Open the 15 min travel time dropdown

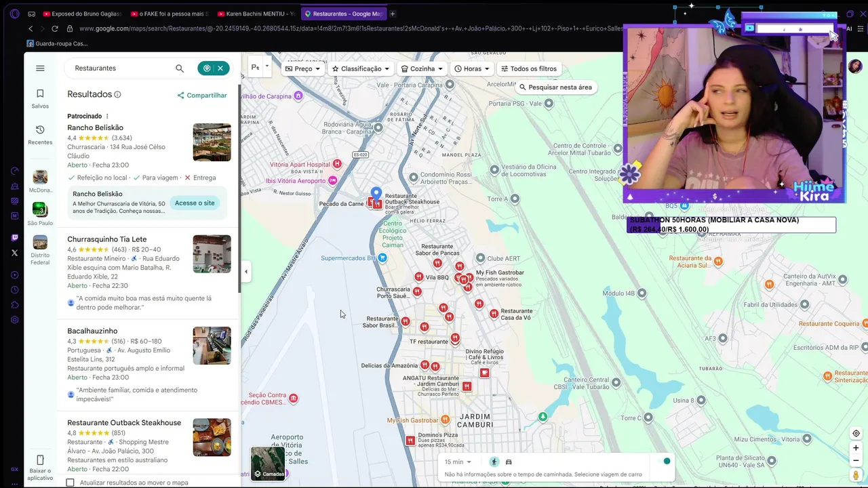click(458, 462)
